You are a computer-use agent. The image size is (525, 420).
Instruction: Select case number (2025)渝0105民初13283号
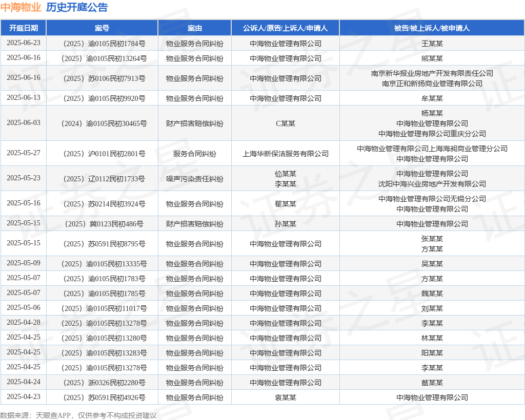[104, 353]
